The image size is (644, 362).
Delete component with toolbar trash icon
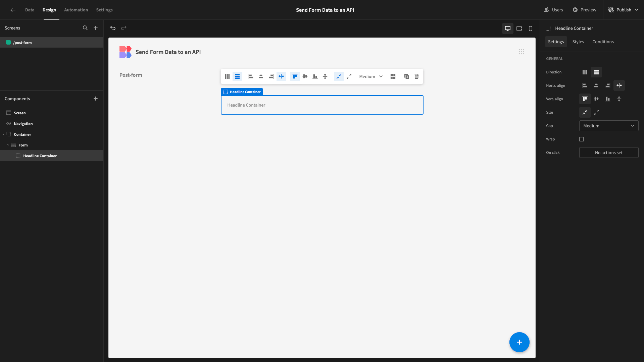[x=416, y=76]
